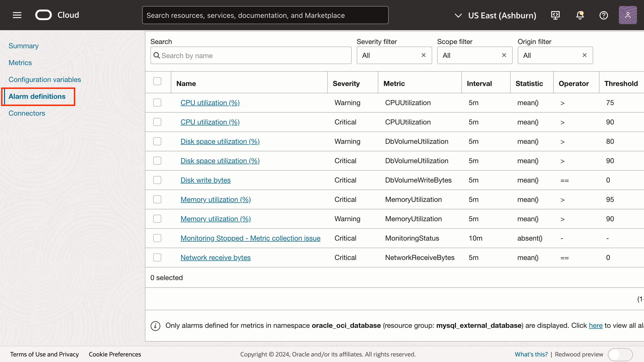The image size is (644, 362).
Task: Select the checkbox for Disk write bytes alarm
Action: pos(157,180)
